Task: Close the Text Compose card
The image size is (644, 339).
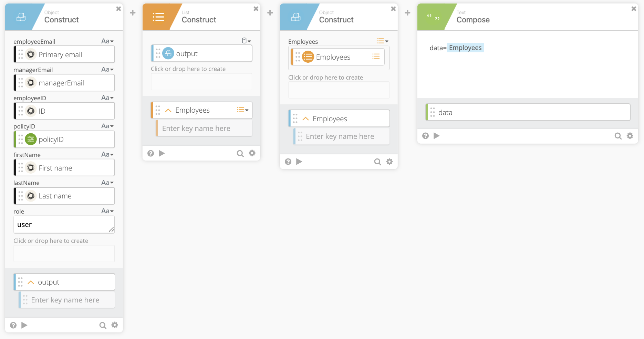Action: tap(634, 9)
